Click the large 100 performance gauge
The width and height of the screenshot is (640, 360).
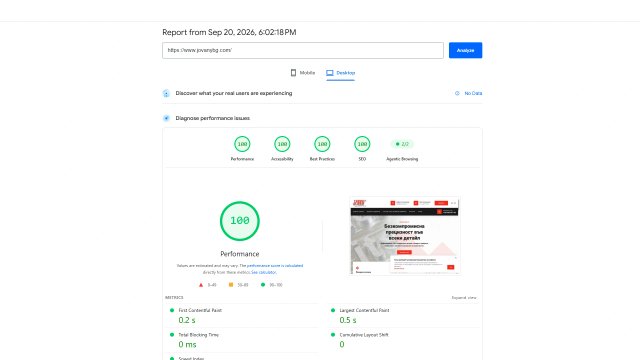(x=240, y=221)
